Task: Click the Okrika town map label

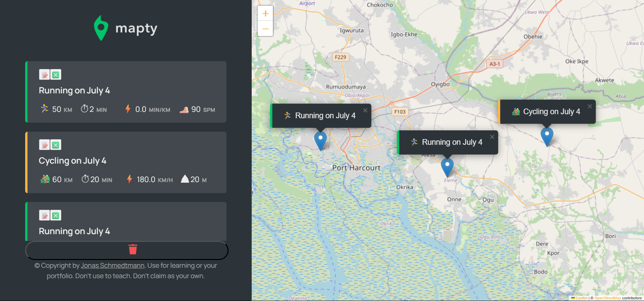Action: click(x=404, y=187)
